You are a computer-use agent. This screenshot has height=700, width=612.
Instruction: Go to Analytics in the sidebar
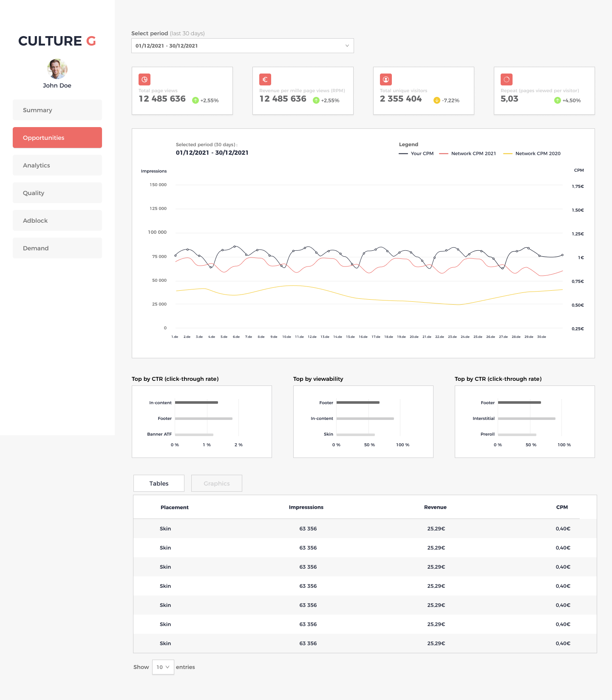pyautogui.click(x=57, y=165)
